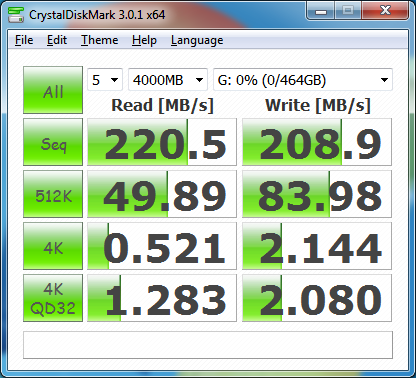Start the Seq sequential test

pyautogui.click(x=53, y=142)
